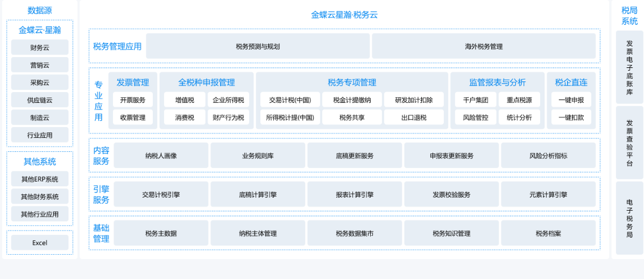
Task: Select the 供应链云 box
Action: [40, 100]
